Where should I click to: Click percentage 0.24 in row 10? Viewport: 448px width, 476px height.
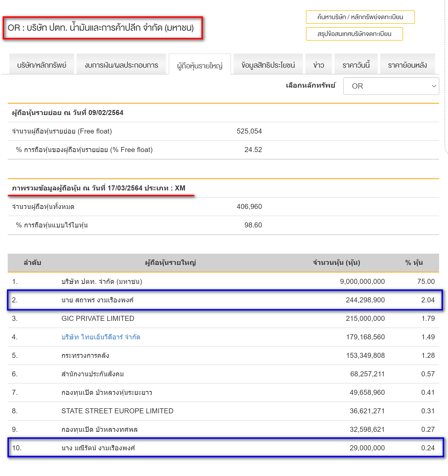pos(428,448)
